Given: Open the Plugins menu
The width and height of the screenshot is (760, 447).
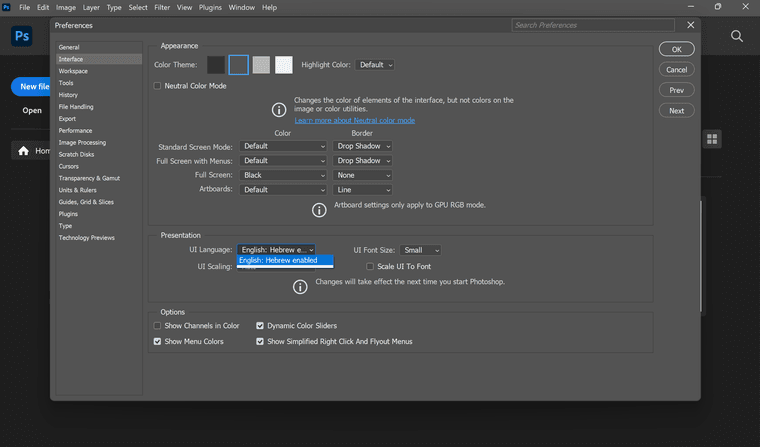Looking at the screenshot, I should (210, 7).
